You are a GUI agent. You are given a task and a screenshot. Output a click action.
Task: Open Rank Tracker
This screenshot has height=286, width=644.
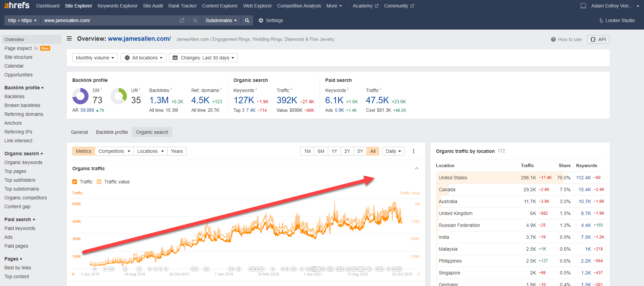point(183,6)
